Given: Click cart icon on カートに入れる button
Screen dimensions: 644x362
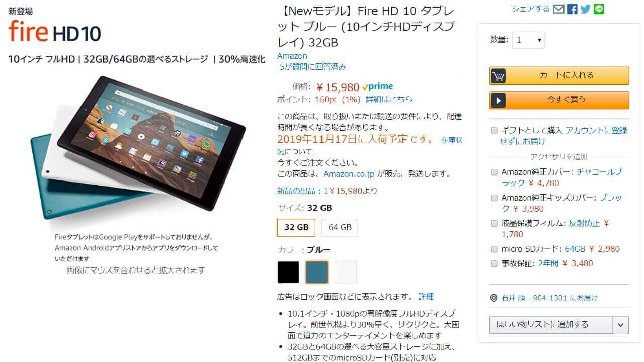Looking at the screenshot, I should click(498, 76).
